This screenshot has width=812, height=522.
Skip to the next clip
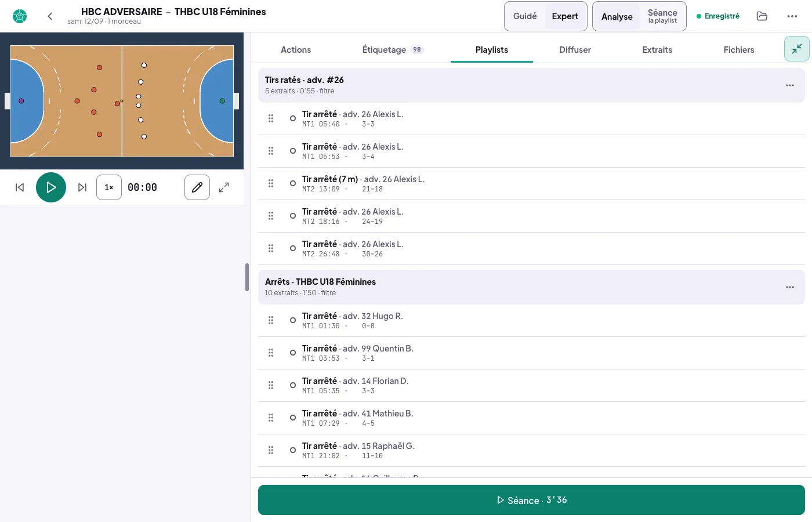tap(82, 187)
